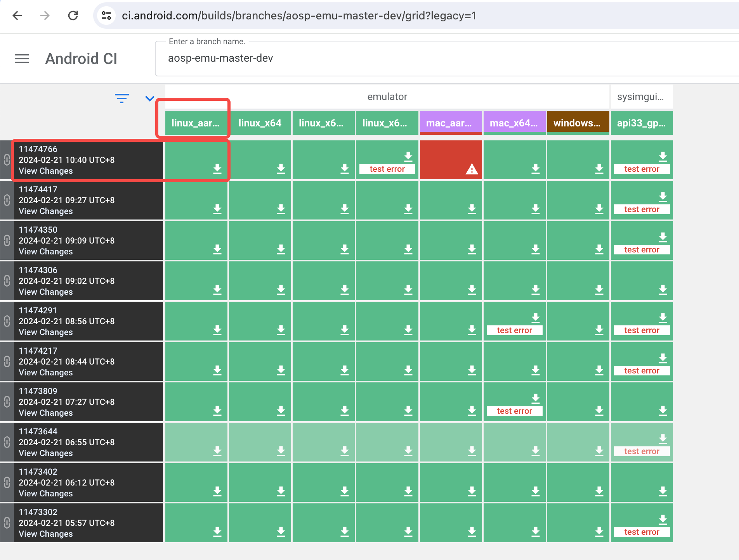The width and height of the screenshot is (739, 560).
Task: Open mac_x64 test error for build 11474291
Action: click(x=515, y=330)
